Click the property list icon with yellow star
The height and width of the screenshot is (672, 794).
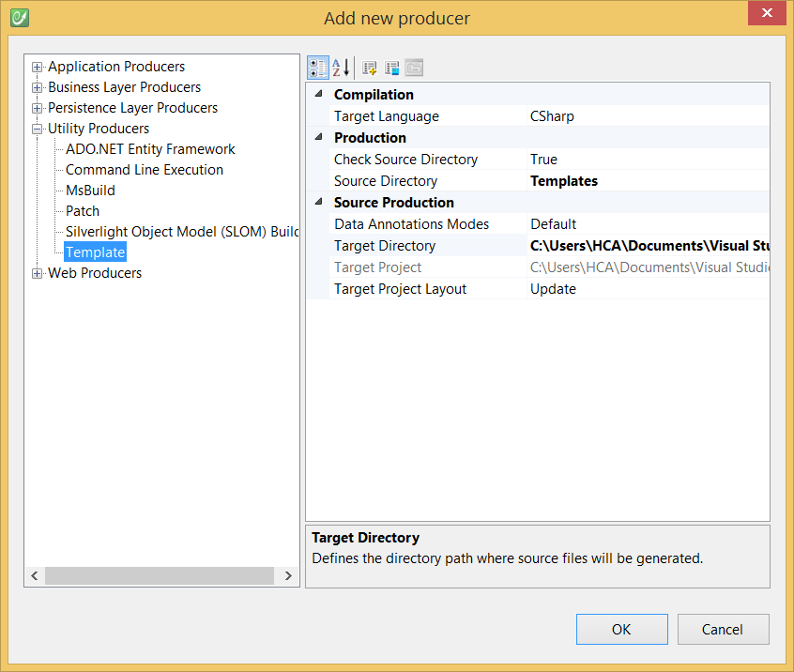pyautogui.click(x=370, y=68)
